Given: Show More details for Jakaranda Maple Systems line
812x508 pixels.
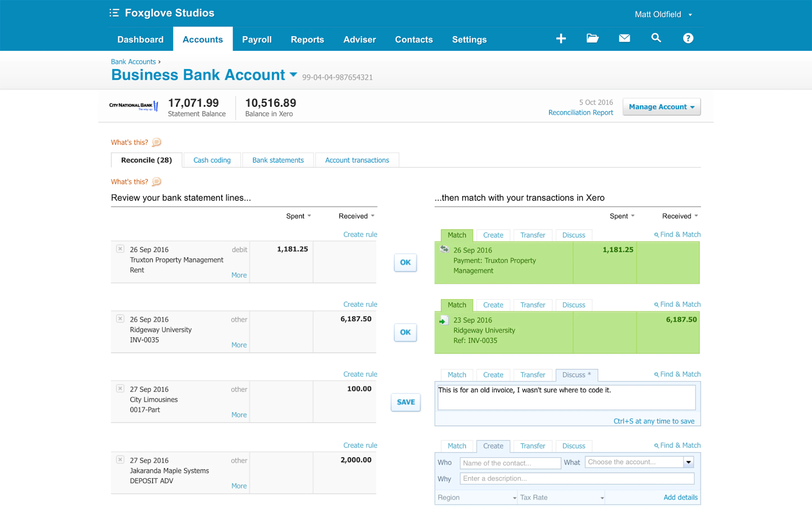Looking at the screenshot, I should pyautogui.click(x=239, y=486).
